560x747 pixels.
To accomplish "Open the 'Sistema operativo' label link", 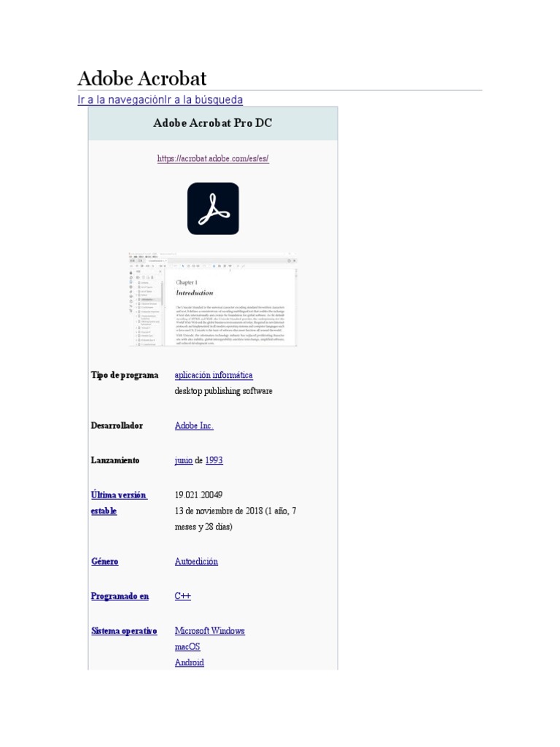I will (x=124, y=631).
